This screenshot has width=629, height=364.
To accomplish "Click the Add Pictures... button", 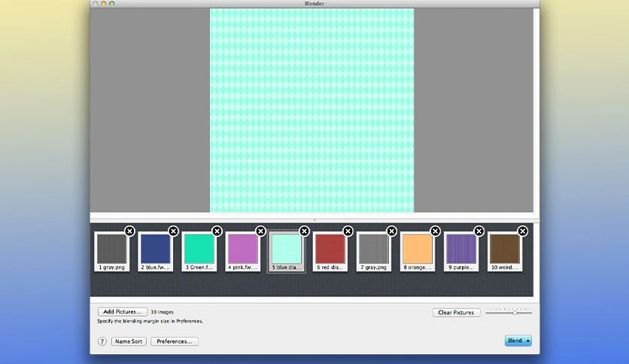I will (123, 311).
